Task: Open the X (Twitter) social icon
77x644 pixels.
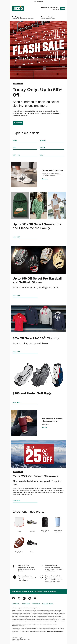Action: [19, 598]
